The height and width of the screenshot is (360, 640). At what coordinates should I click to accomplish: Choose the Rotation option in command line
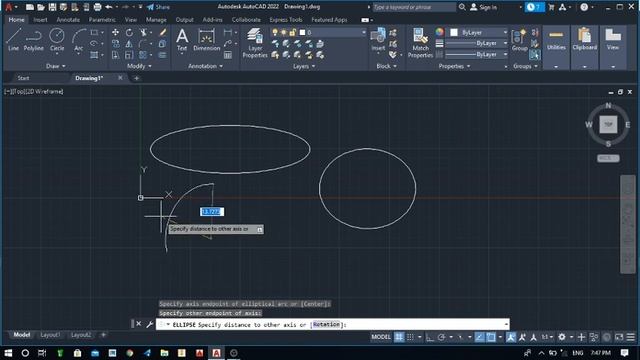[x=326, y=324]
